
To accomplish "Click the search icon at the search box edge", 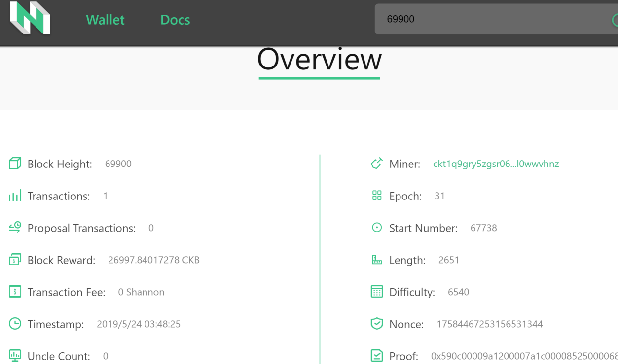I will point(615,20).
